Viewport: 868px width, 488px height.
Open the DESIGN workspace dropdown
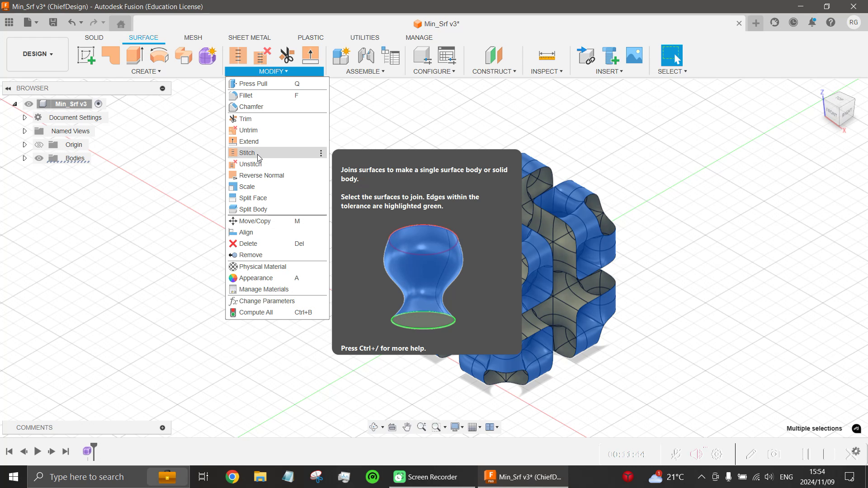coord(38,54)
